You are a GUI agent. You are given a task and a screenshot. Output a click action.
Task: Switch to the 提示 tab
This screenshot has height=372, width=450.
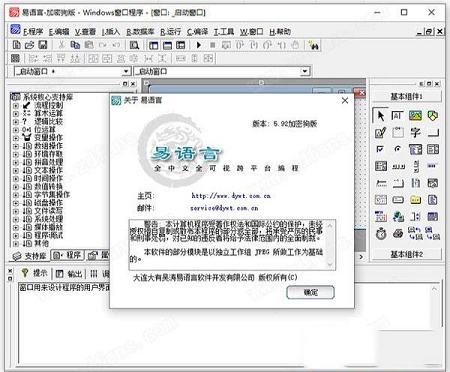click(x=35, y=273)
